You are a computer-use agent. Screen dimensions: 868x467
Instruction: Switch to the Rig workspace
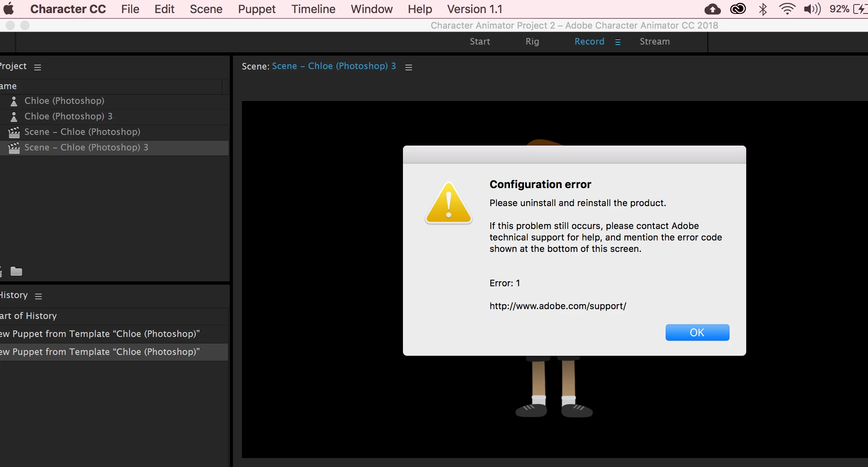pyautogui.click(x=532, y=41)
